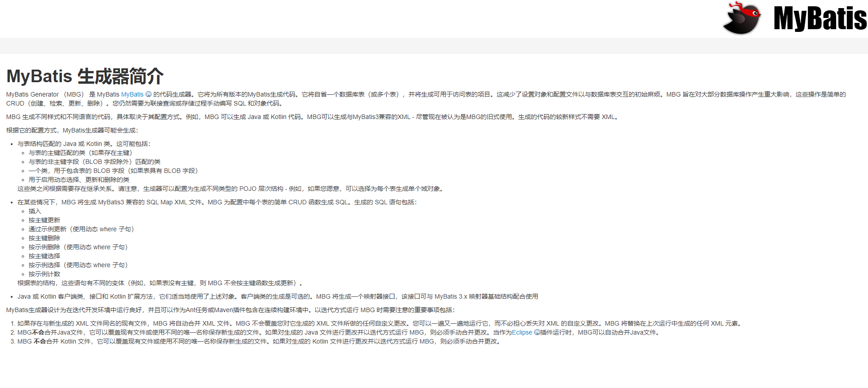Click the external-link icon after the MyBatis link
The image size is (868, 388).
(x=149, y=94)
